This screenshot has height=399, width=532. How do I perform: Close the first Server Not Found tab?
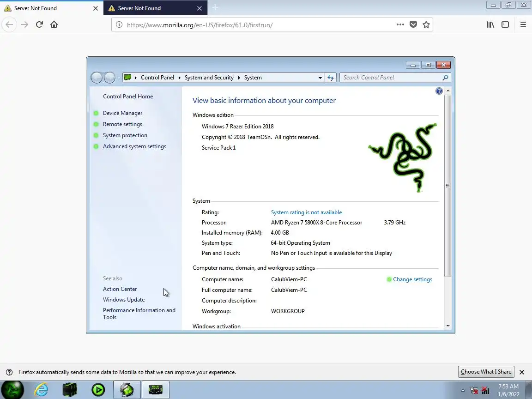(x=96, y=8)
